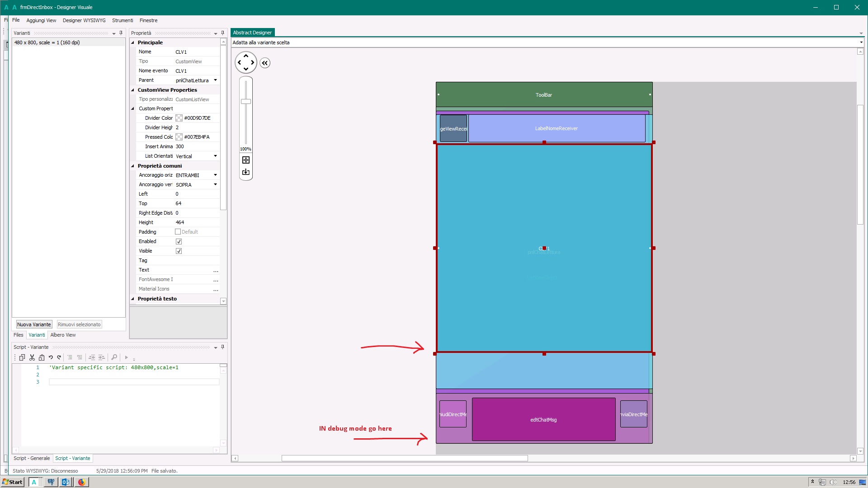
Task: Click the Paste icon in script toolbar
Action: [x=42, y=357]
